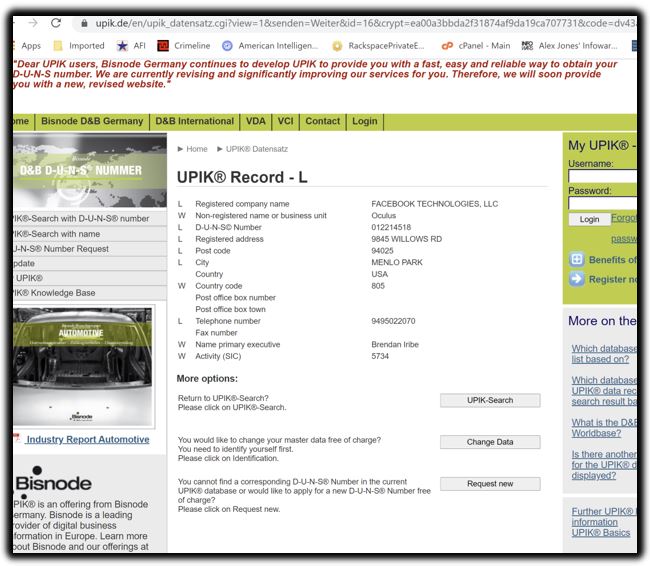Open the Industry Report Automotive link
The width and height of the screenshot is (650, 566).
tap(87, 439)
